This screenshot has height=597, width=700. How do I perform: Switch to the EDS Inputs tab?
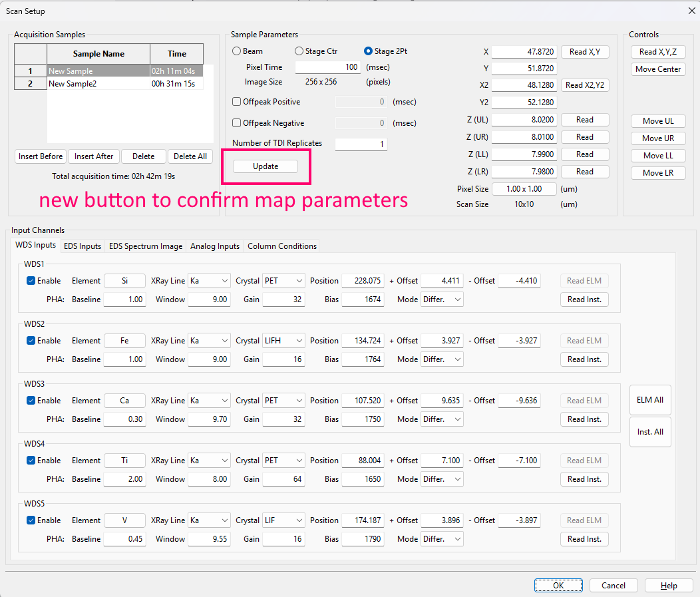pos(83,246)
